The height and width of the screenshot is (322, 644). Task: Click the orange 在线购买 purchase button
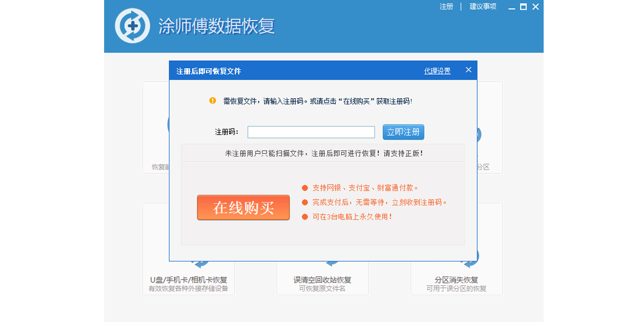coord(243,208)
